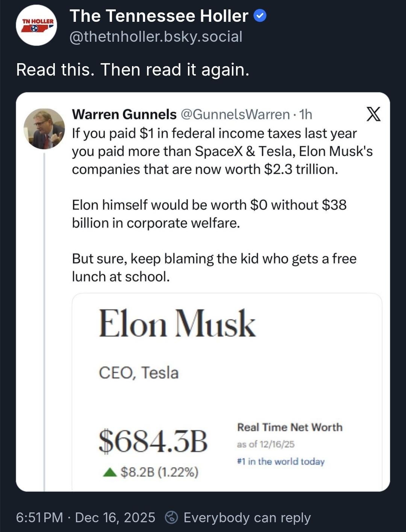406x532 pixels.
Task: Click the 1h tweet timestamp
Action: [x=306, y=114]
